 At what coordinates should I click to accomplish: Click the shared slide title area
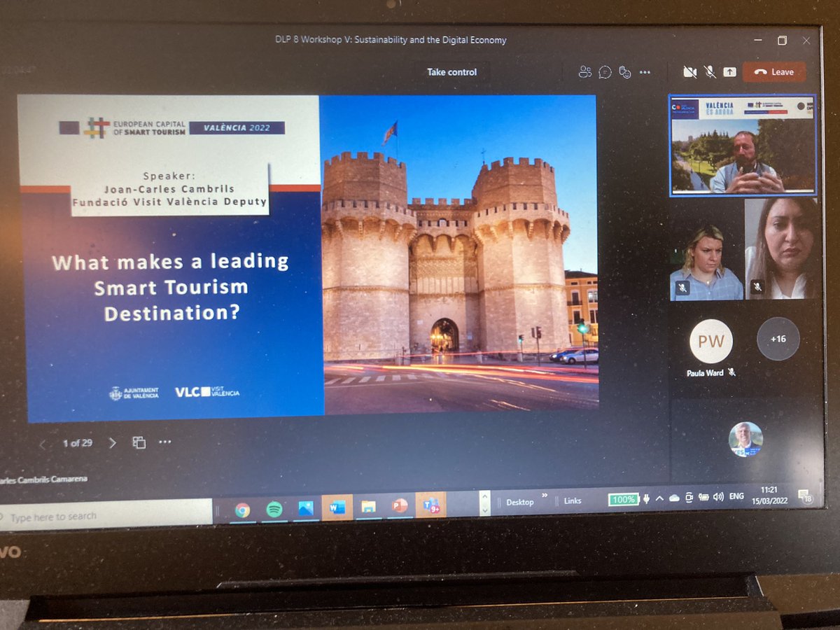(171, 287)
